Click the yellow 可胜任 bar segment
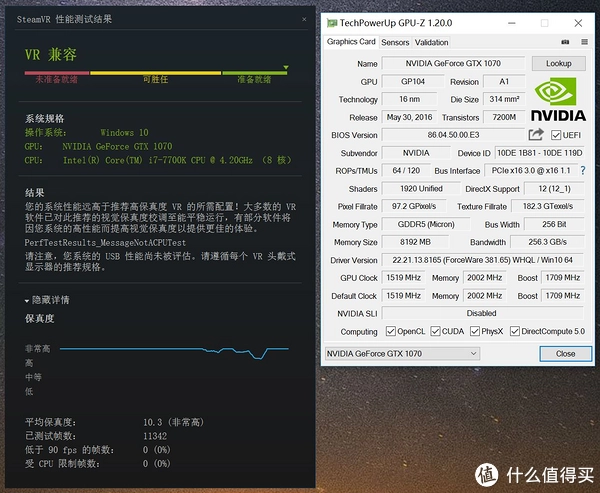The height and width of the screenshot is (493, 600). 155,73
